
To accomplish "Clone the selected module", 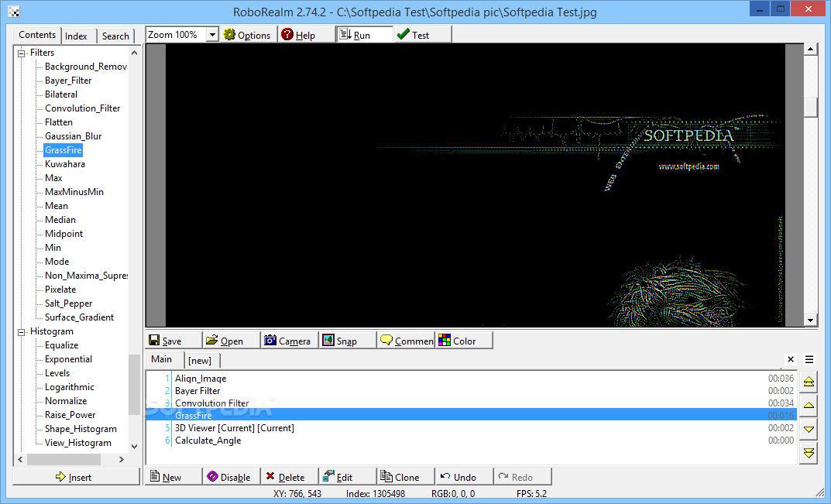I will pos(406,477).
